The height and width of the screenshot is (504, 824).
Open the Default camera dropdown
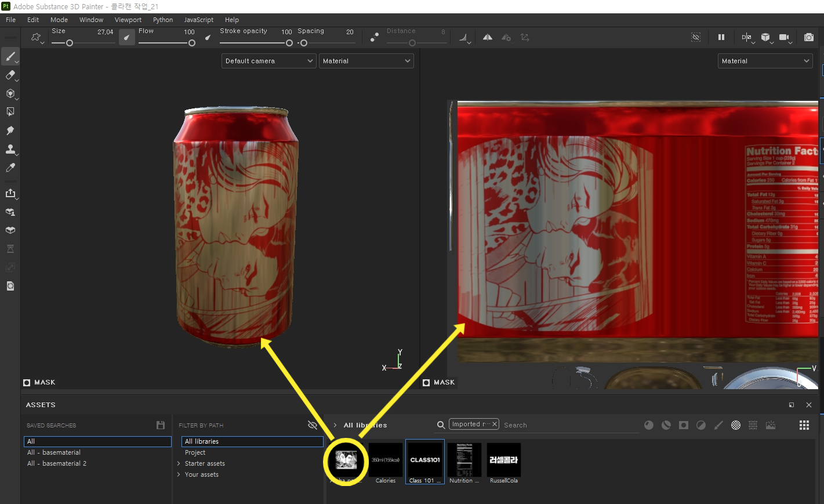tap(268, 61)
